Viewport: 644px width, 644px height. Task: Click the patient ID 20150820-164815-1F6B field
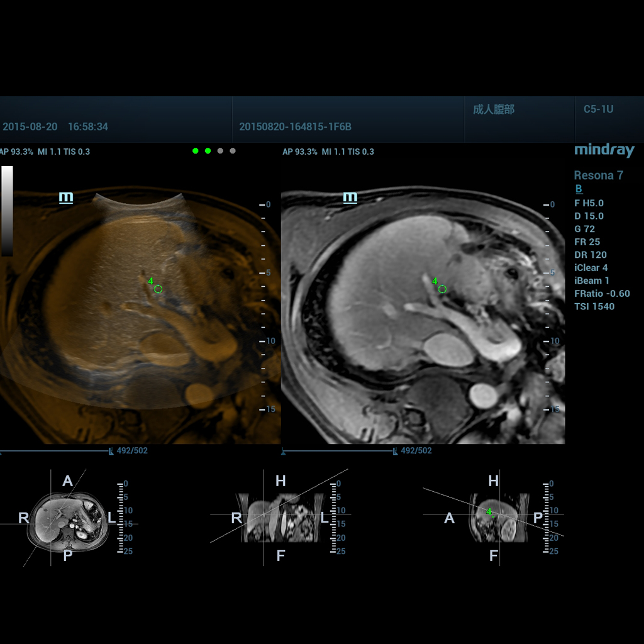295,127
